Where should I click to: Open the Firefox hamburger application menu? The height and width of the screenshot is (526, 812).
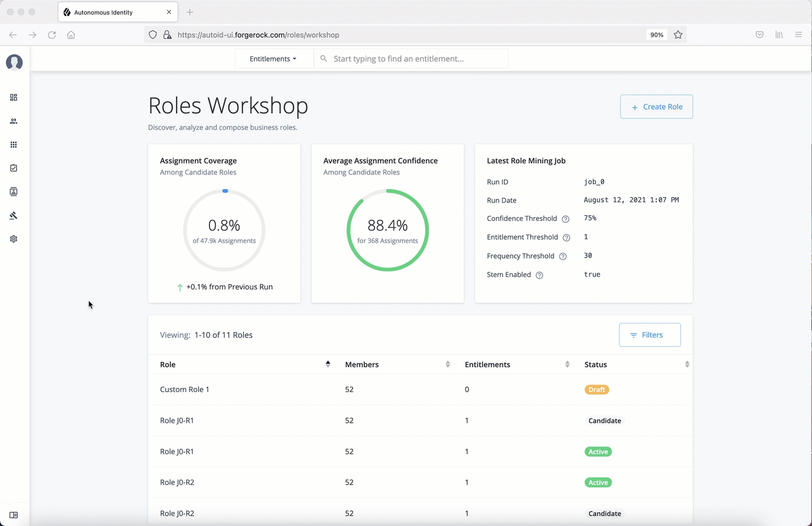tap(798, 35)
